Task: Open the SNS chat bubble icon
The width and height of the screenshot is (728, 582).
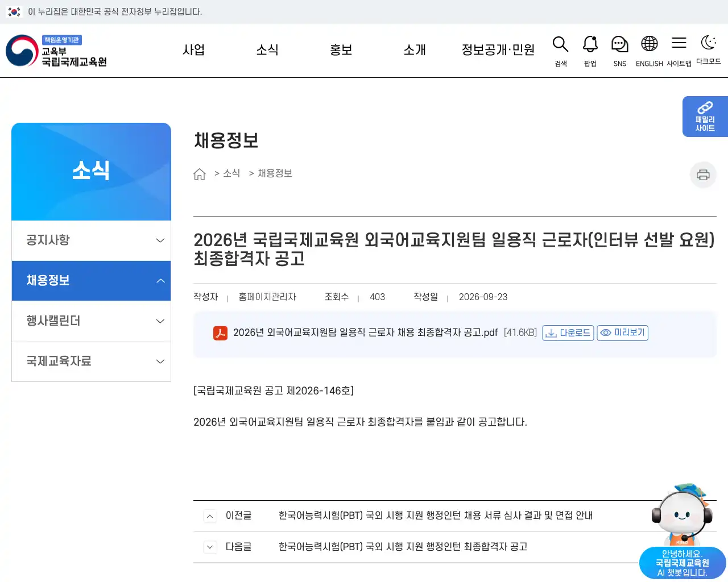Action: pyautogui.click(x=619, y=44)
